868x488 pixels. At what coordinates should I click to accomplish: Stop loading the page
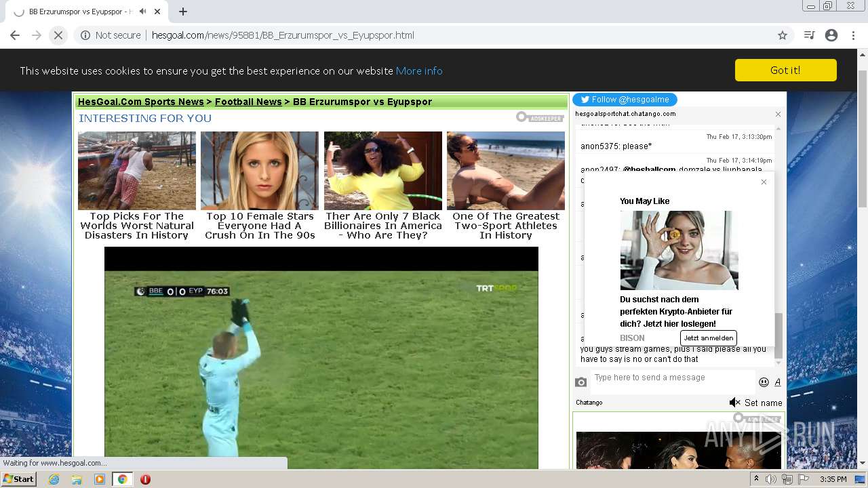point(58,35)
